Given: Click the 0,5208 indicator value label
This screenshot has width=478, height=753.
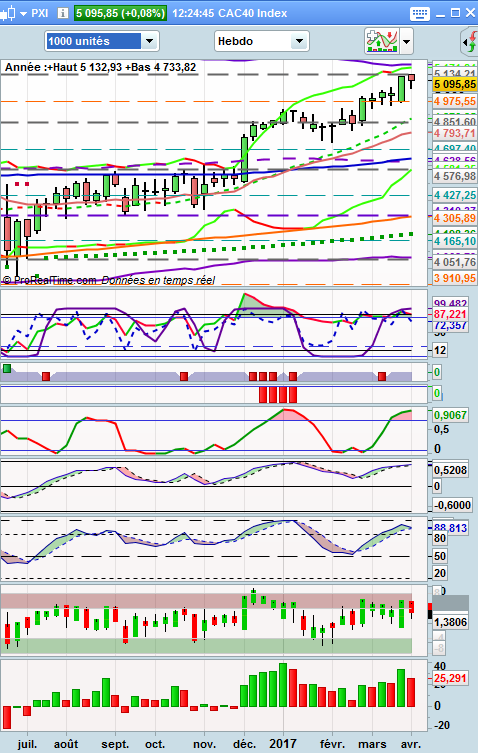Looking at the screenshot, I should [450, 470].
